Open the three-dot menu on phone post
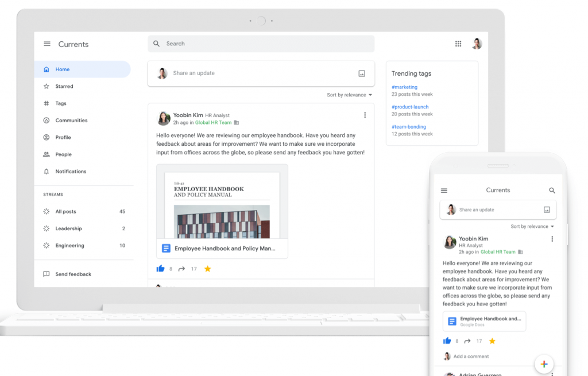The width and height of the screenshot is (588, 376). point(552,239)
